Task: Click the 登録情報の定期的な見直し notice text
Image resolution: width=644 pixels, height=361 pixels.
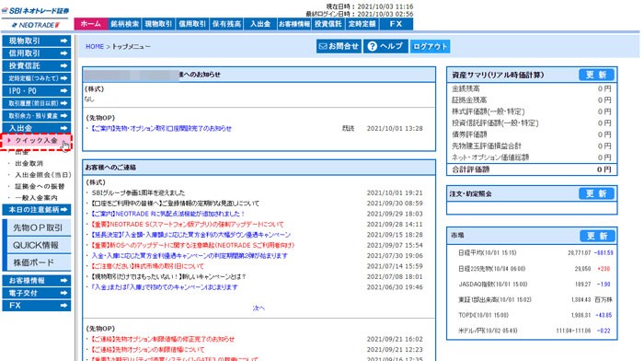Action: pos(175,204)
